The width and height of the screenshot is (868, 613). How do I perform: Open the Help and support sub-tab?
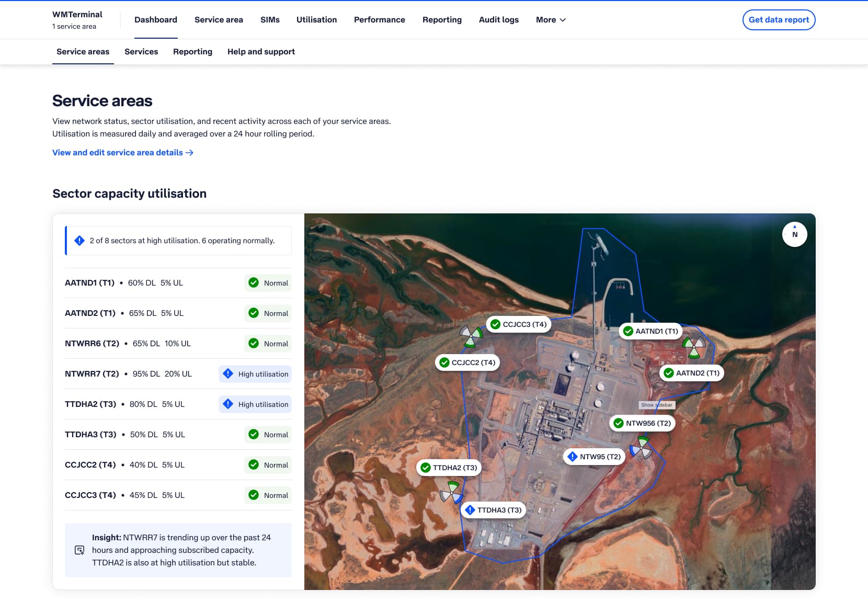pos(261,52)
